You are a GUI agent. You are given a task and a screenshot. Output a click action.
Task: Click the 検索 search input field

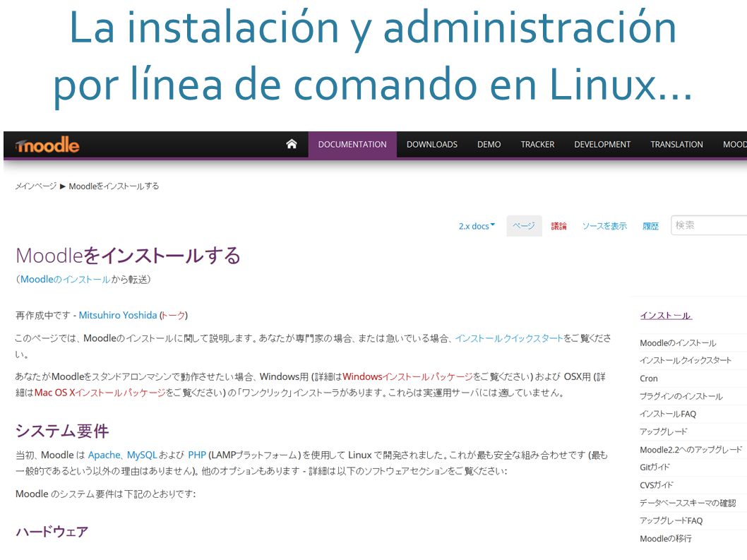tap(709, 225)
